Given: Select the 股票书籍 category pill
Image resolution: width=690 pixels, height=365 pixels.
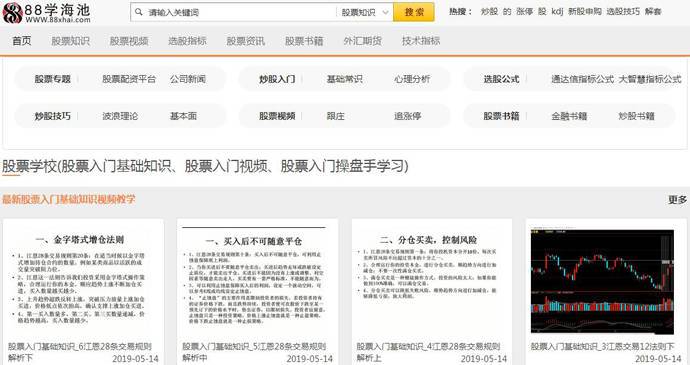Looking at the screenshot, I should (x=502, y=116).
